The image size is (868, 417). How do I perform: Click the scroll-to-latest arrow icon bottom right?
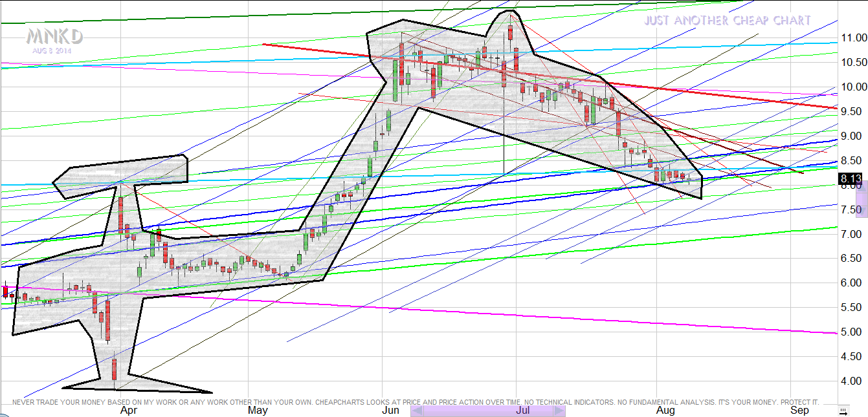pyautogui.click(x=843, y=411)
